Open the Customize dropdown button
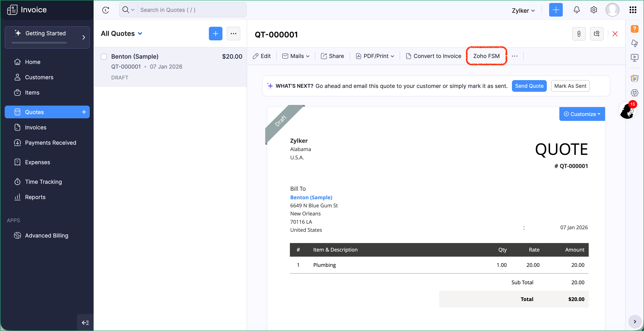The width and height of the screenshot is (644, 331). [x=582, y=114]
